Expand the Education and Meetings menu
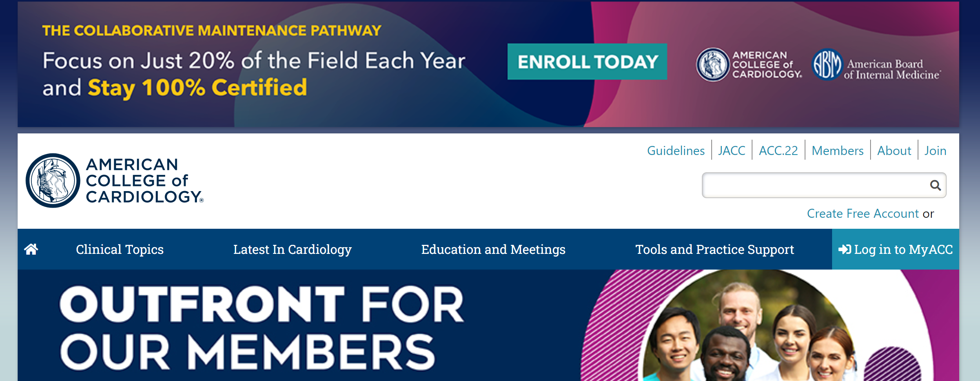 click(x=493, y=250)
